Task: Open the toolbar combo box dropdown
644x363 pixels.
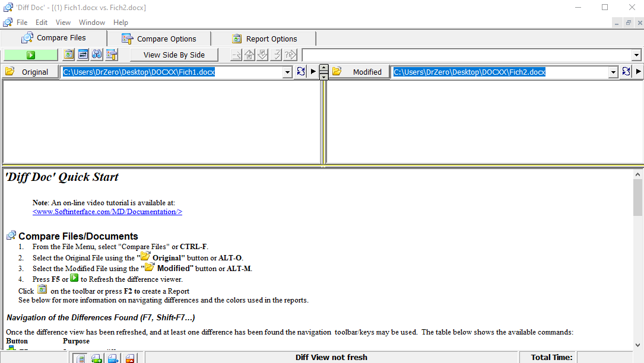Action: (636, 55)
